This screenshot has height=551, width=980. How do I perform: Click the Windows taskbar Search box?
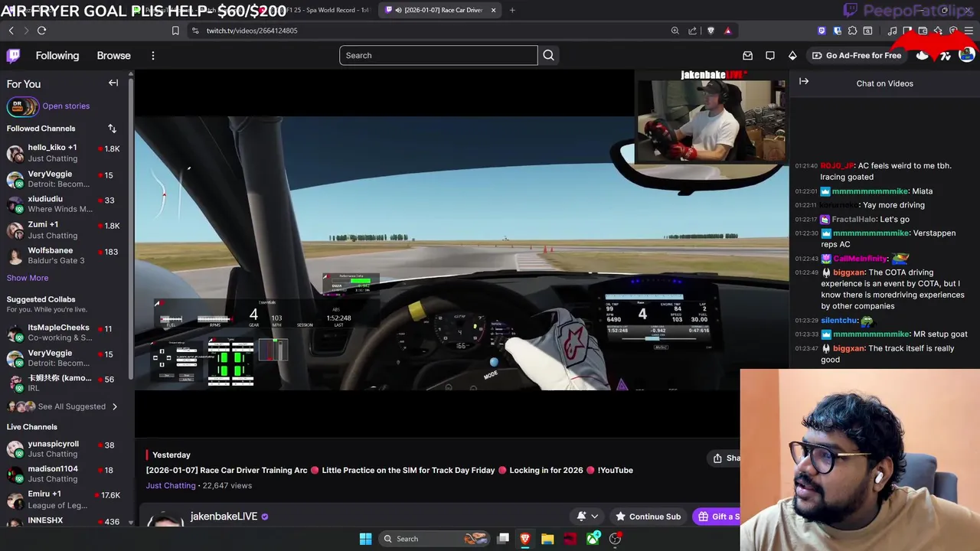point(435,539)
